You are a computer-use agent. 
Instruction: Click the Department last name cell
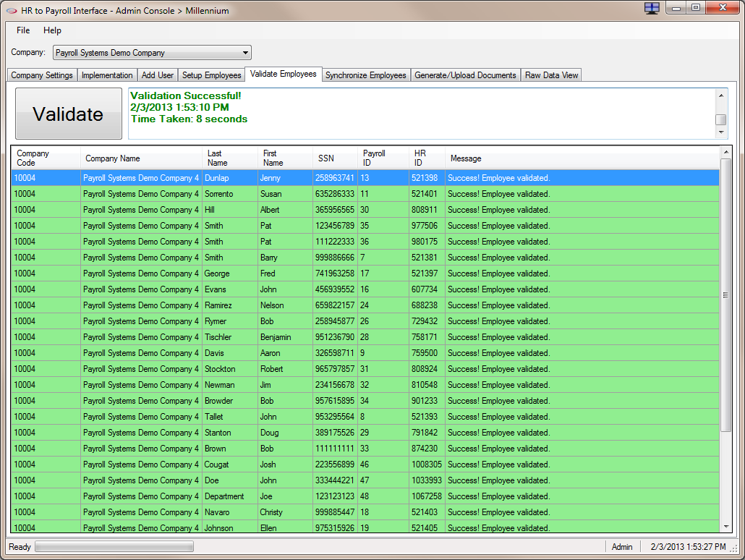coord(230,496)
